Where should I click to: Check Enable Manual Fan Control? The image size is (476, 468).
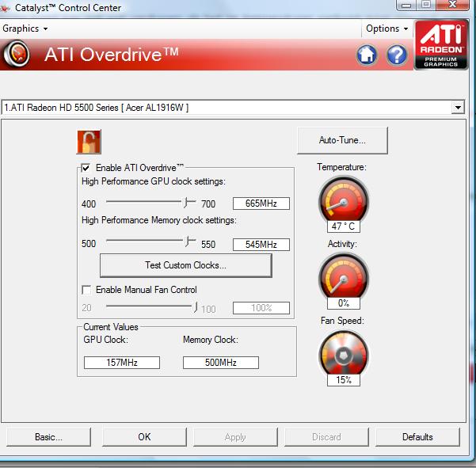(86, 290)
